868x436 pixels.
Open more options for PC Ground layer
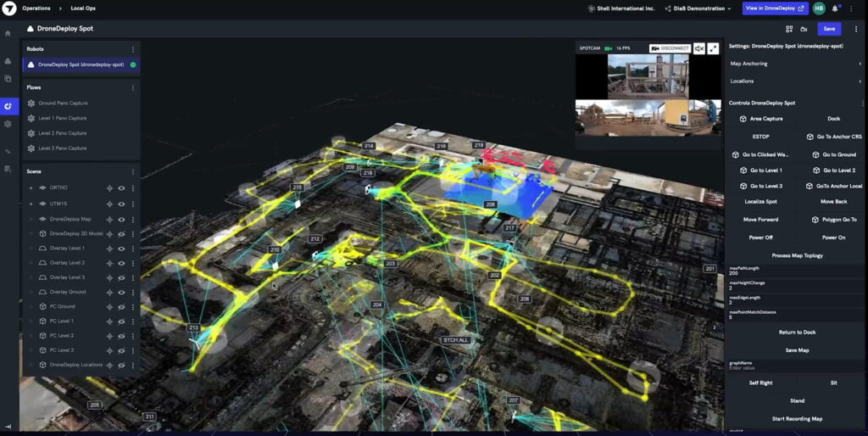(x=133, y=307)
